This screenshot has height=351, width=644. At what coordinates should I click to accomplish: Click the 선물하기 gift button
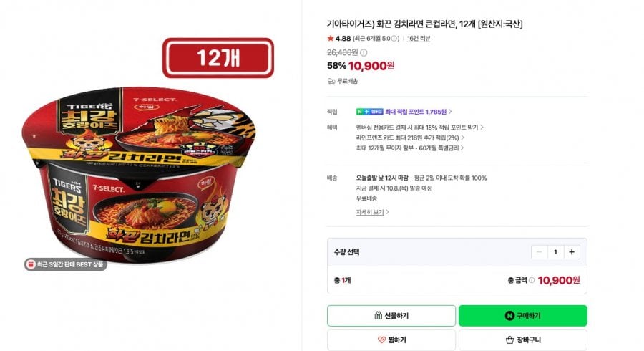point(391,316)
